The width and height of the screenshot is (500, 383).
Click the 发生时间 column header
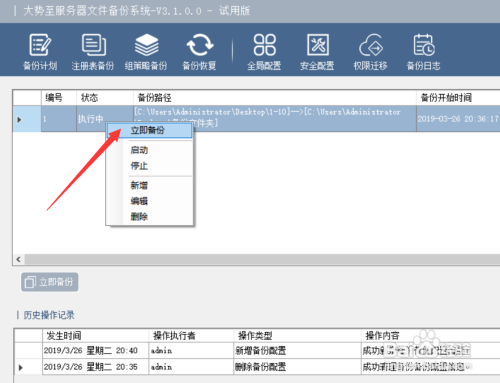point(95,336)
